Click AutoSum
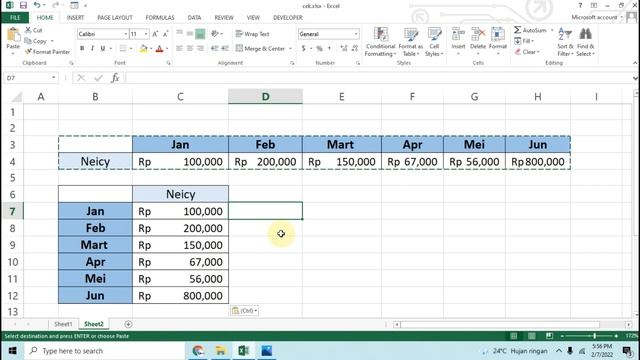The image size is (640, 360). point(530,30)
